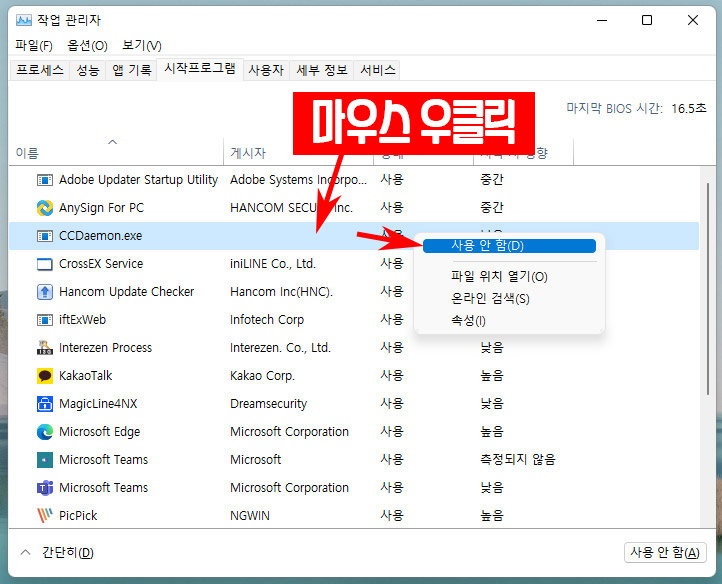Click the Microsoft Teams icon by Microsoft Corporation
Viewport: 722px width, 584px height.
45,488
